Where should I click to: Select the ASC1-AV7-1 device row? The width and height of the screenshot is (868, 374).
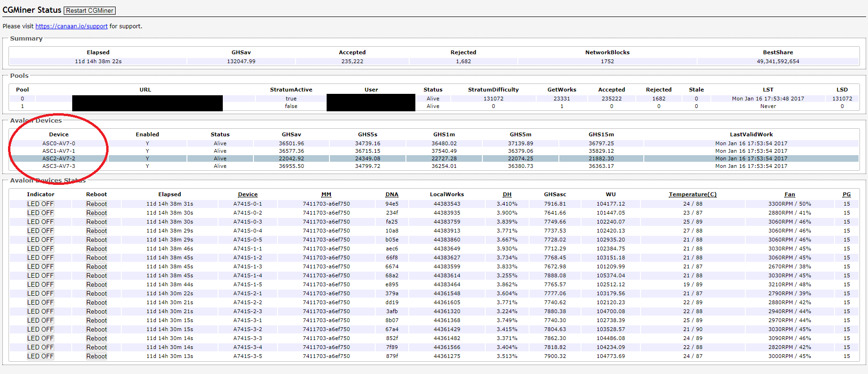tap(434, 151)
